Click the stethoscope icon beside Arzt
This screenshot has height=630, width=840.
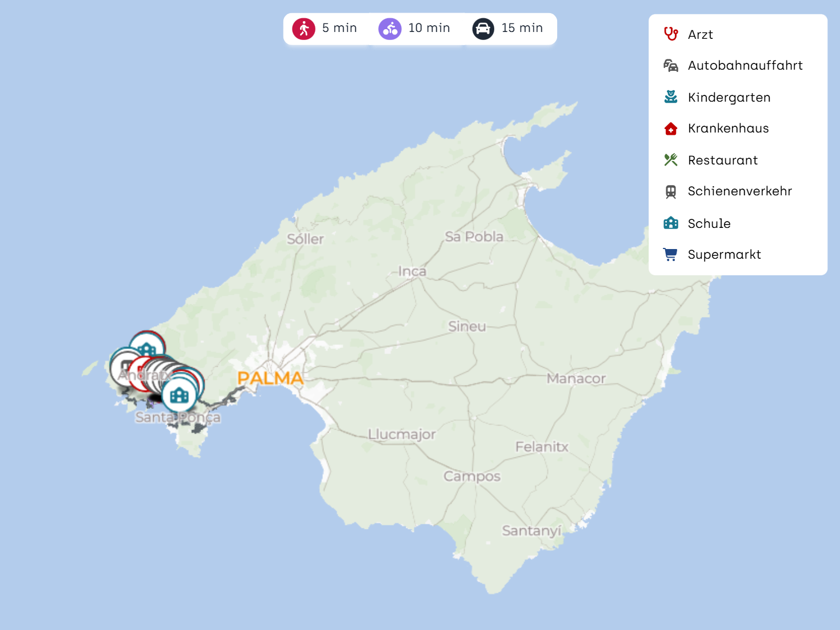(x=671, y=34)
